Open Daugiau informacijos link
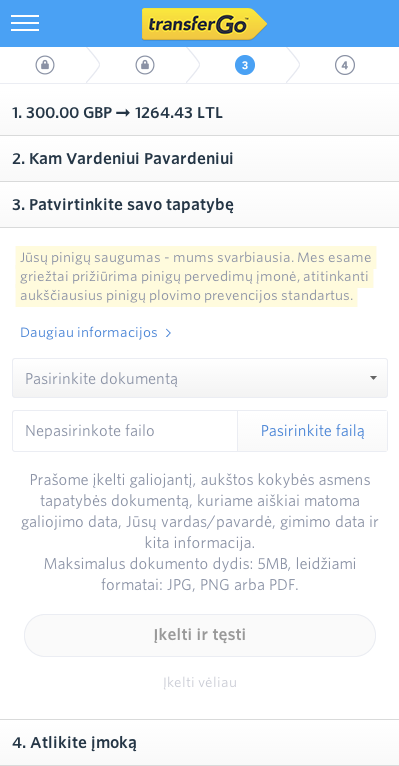399x766 pixels. (x=89, y=333)
